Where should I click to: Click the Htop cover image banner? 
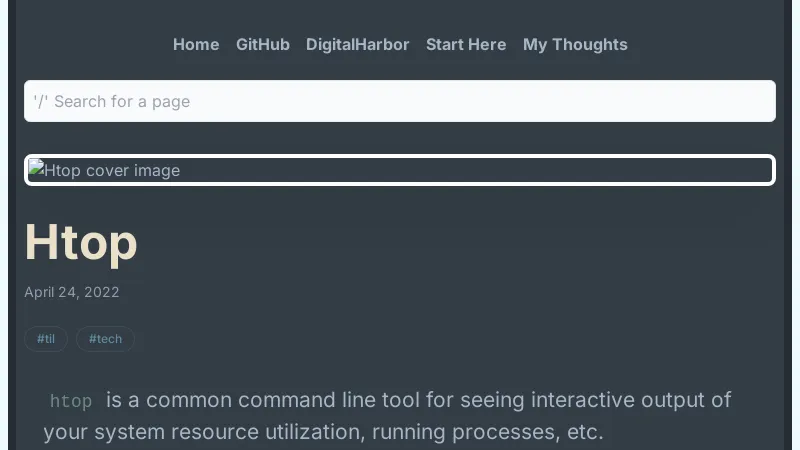pos(400,170)
